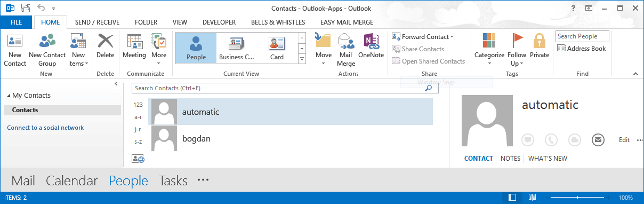Expand the Current View gallery
Viewport: 644px width, 204px height.
click(302, 59)
